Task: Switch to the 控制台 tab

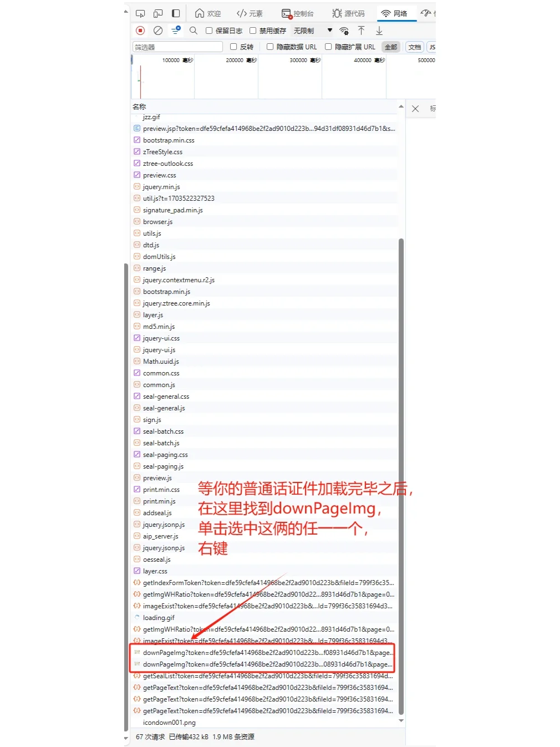Action: coord(298,13)
